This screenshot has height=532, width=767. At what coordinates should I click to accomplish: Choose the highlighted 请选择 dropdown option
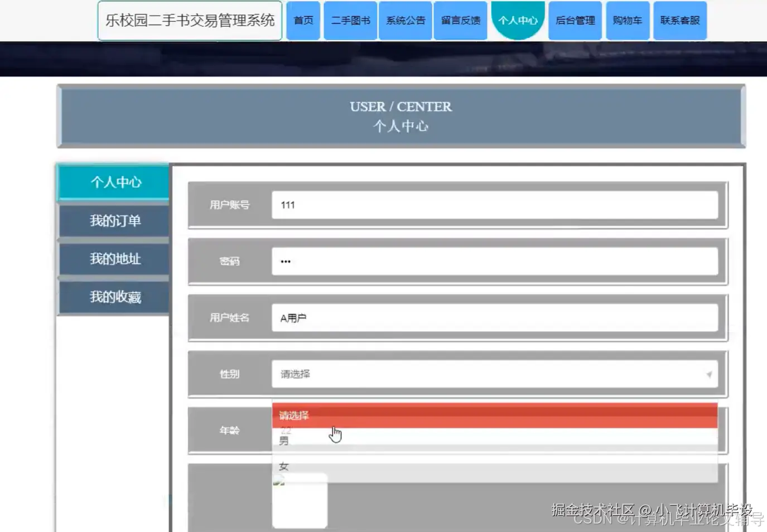click(x=494, y=414)
